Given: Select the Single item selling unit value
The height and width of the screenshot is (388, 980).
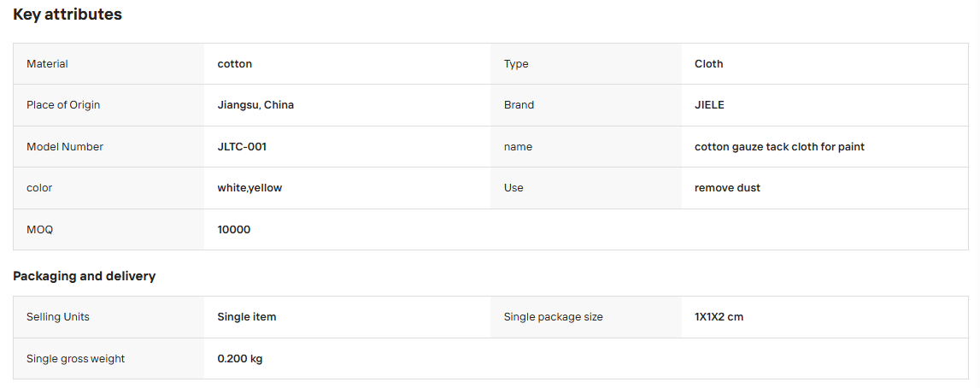Looking at the screenshot, I should coord(247,317).
